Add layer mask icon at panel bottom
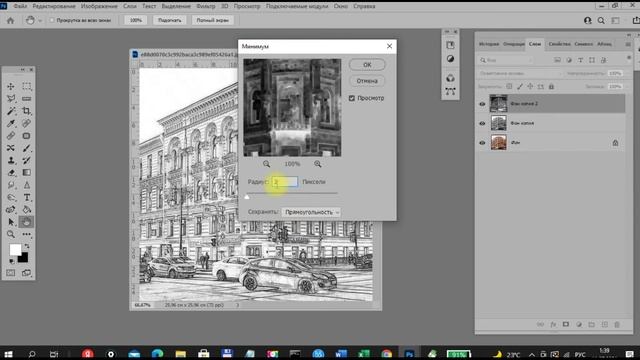 (566, 324)
